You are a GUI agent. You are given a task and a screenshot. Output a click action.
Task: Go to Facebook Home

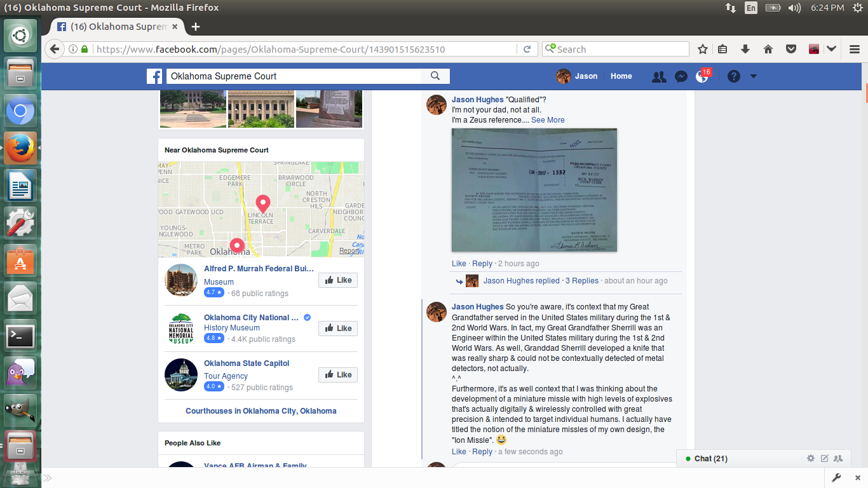tap(621, 76)
